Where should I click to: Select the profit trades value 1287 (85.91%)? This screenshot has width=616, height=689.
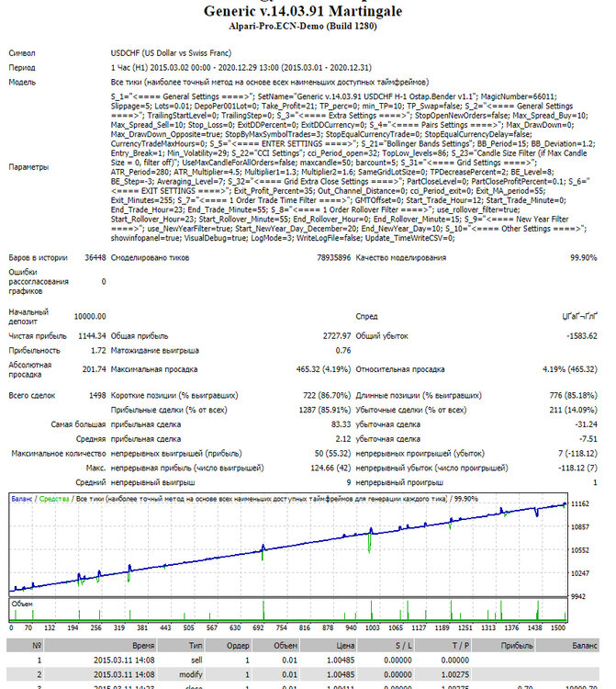(325, 410)
